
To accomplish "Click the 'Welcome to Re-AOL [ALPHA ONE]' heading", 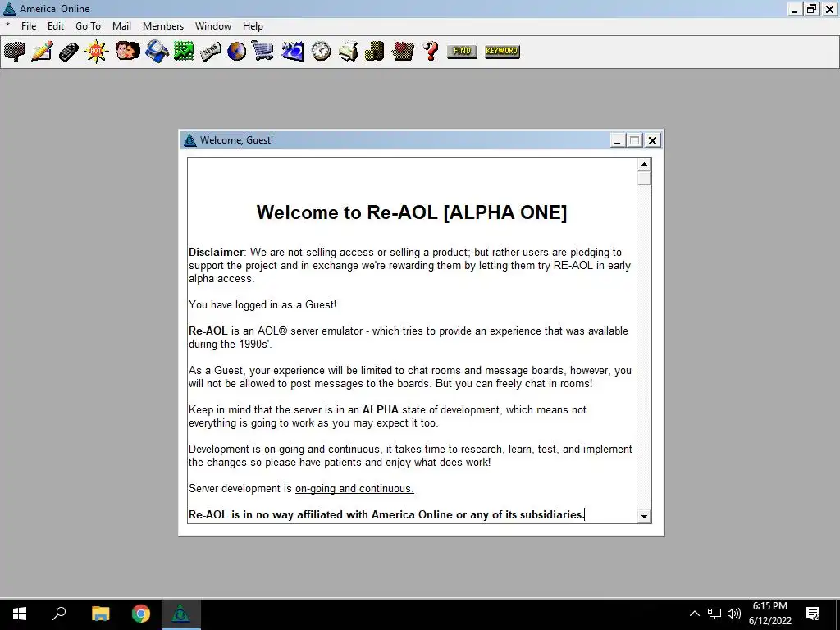I will 412,212.
